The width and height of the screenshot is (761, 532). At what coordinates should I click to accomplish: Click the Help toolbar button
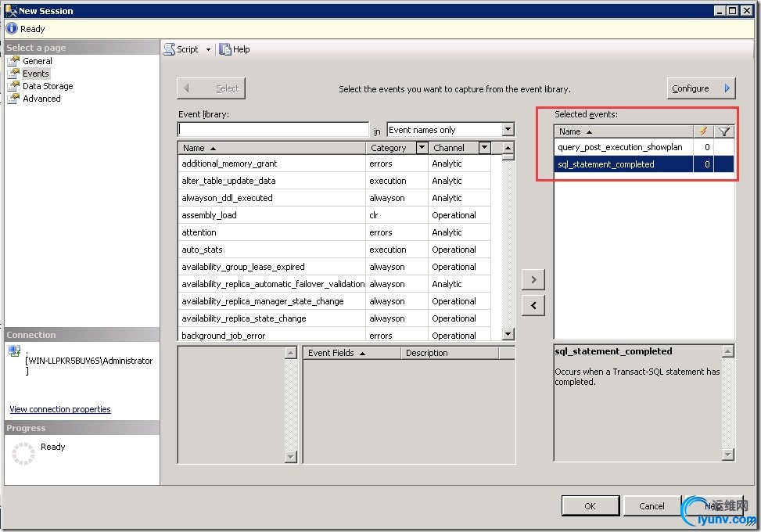(235, 49)
